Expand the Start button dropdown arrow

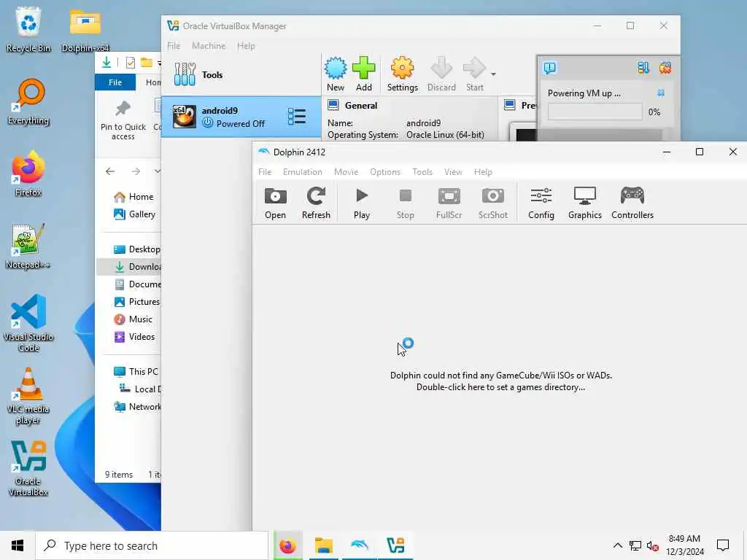pyautogui.click(x=493, y=74)
